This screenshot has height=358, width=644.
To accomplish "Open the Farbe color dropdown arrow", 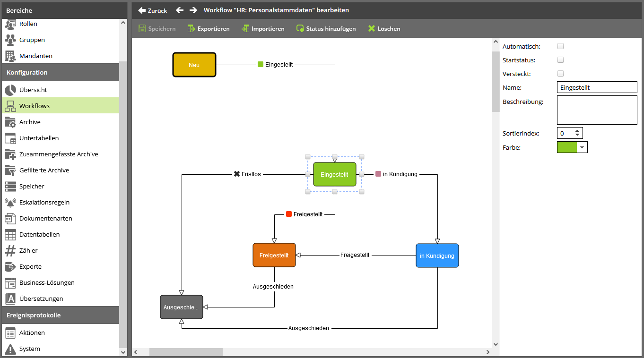I will (582, 147).
